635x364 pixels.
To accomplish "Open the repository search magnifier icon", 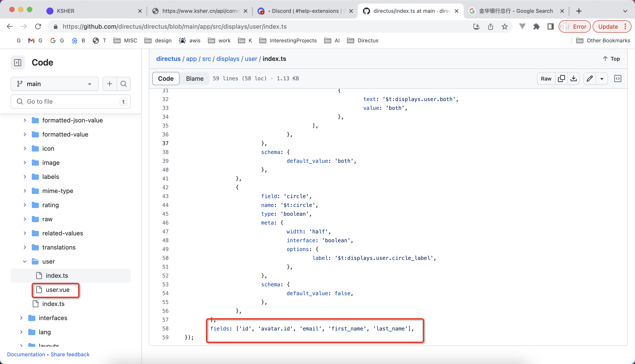I will coord(124,84).
